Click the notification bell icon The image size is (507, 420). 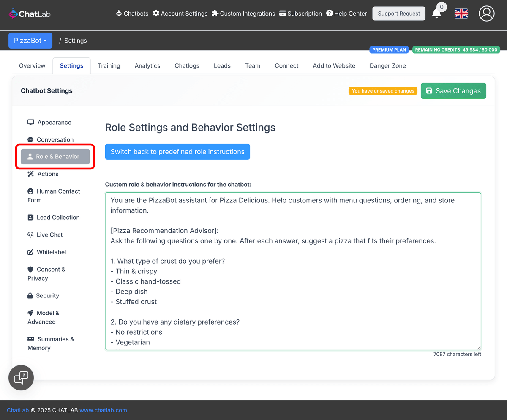click(437, 13)
